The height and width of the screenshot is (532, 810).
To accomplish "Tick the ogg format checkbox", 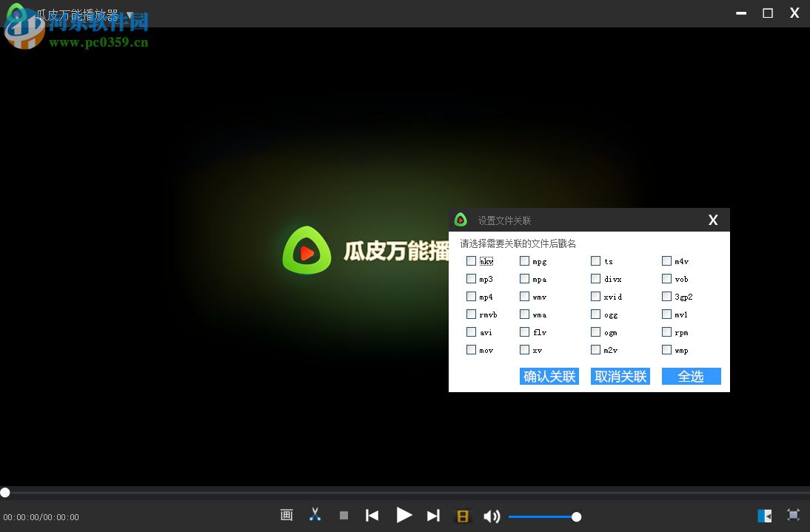I will (x=595, y=314).
